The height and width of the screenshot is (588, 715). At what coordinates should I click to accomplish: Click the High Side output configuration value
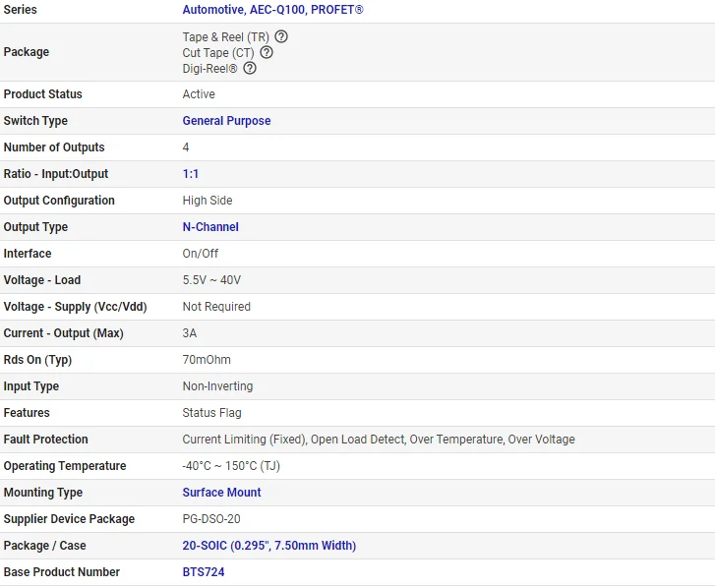[x=208, y=201]
